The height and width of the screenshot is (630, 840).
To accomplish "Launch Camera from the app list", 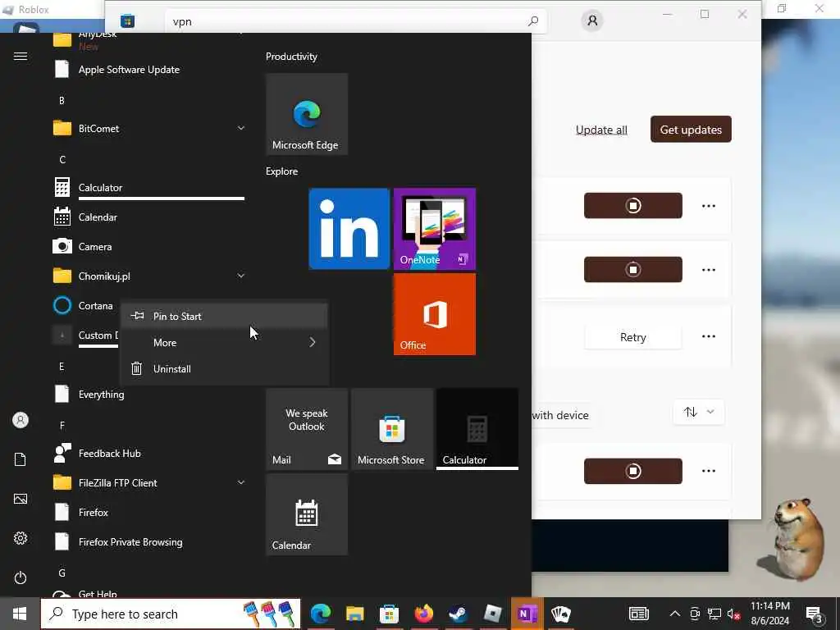I will click(148, 246).
